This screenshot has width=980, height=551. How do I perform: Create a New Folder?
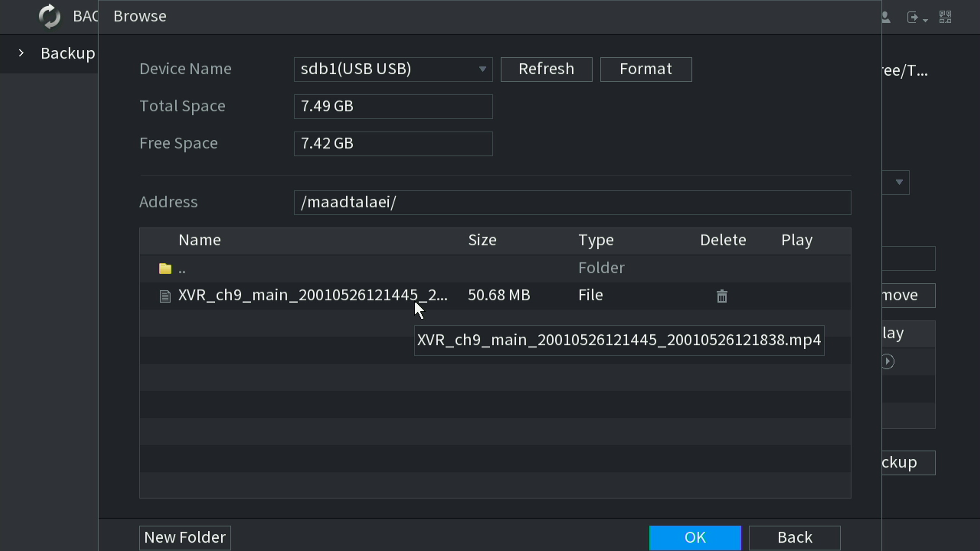pos(185,538)
